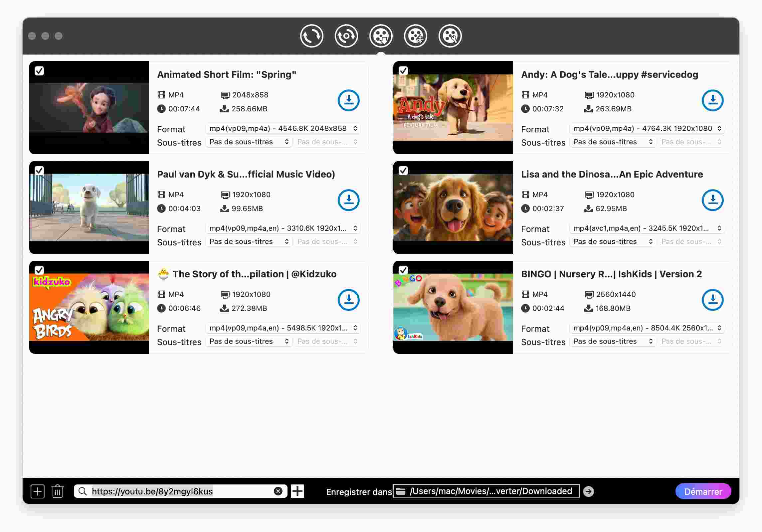
Task: Uncheck the Animated Short Film Spring video
Action: [x=40, y=71]
